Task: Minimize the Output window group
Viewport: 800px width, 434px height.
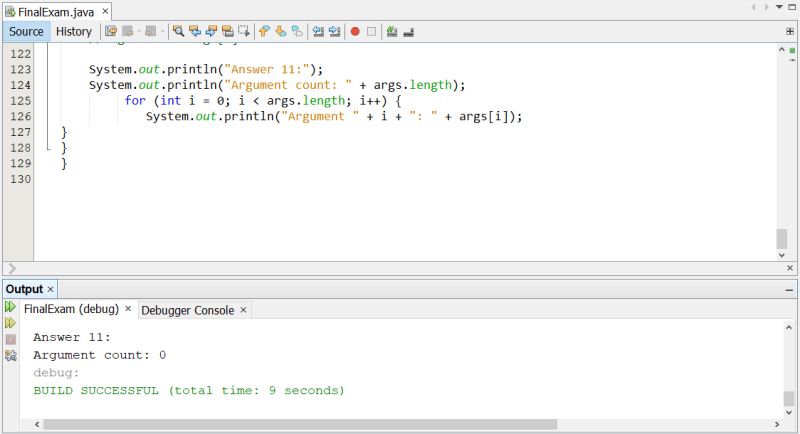Action: point(789,290)
